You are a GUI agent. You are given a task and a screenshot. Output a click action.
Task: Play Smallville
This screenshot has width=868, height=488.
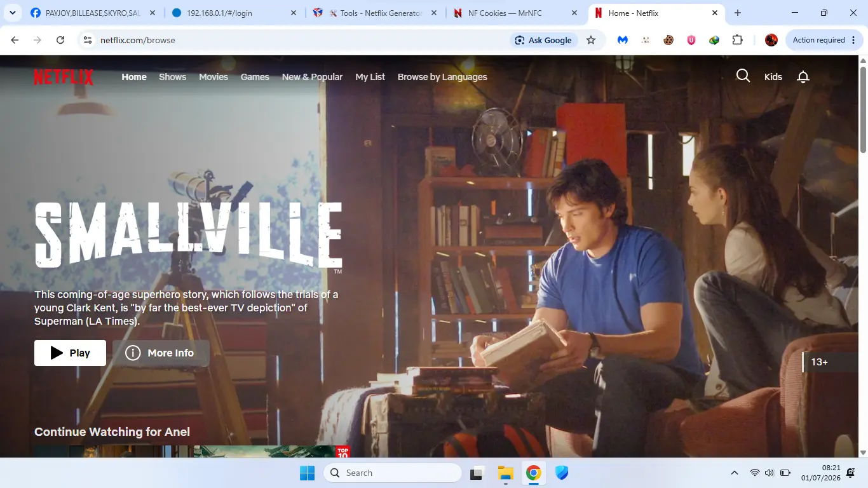point(70,353)
